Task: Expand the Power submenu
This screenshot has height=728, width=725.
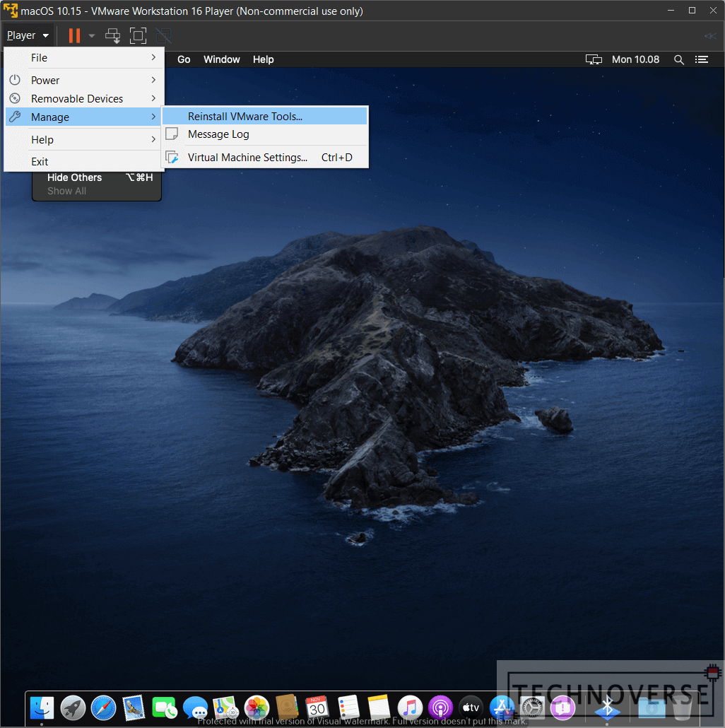Action: pyautogui.click(x=84, y=81)
